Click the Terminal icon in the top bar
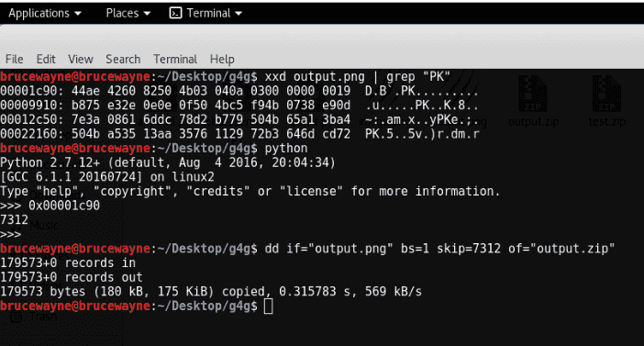This screenshot has height=346, width=644. pos(175,13)
